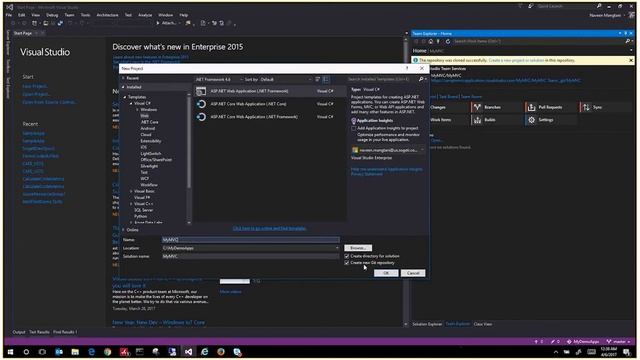Switch template list to small icons view
640x360 pixels.
coord(318,79)
